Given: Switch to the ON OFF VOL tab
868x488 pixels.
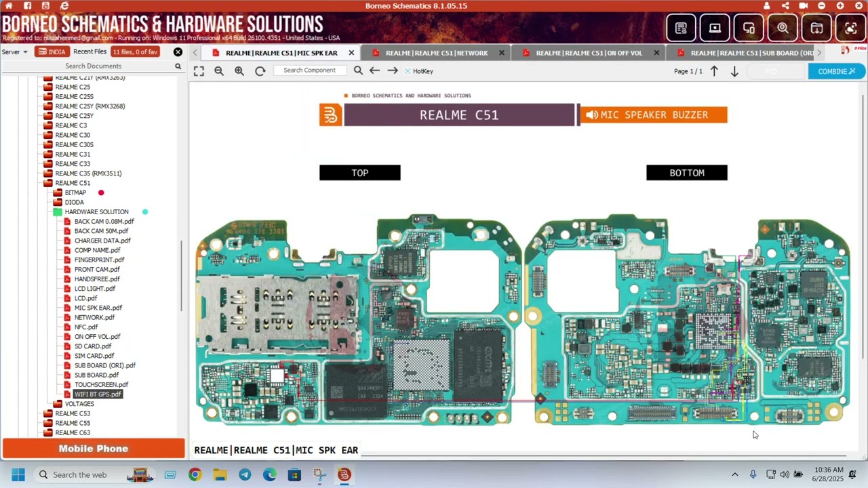Looking at the screenshot, I should pyautogui.click(x=589, y=53).
